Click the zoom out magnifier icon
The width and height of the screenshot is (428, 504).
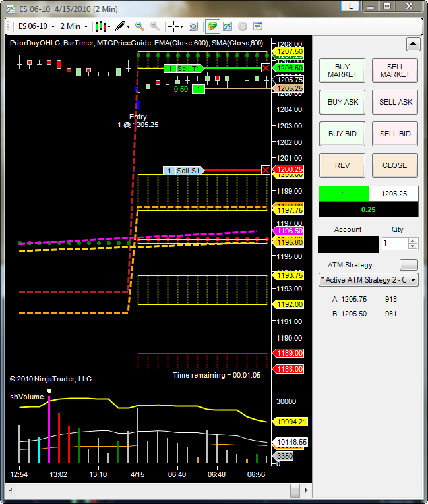155,26
